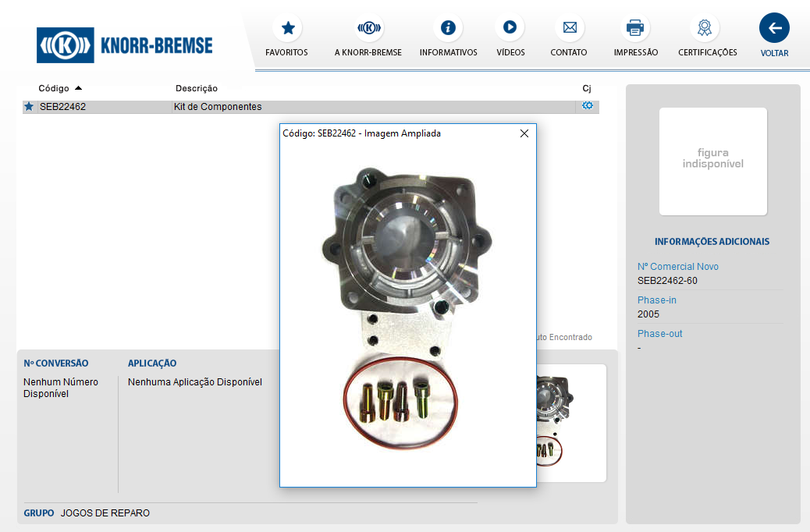Click the Impressão printer icon
Image resolution: width=810 pixels, height=532 pixels.
pyautogui.click(x=635, y=28)
